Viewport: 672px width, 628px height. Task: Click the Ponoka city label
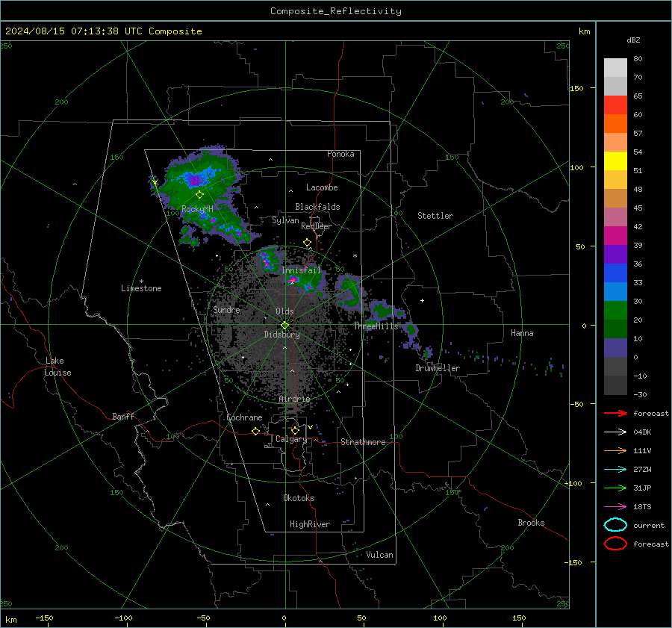tap(340, 154)
